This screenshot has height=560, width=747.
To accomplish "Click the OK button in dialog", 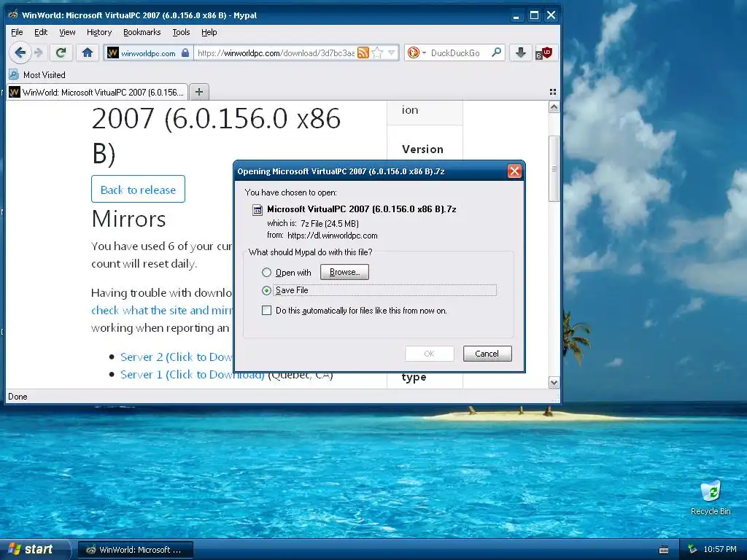I will [x=429, y=354].
